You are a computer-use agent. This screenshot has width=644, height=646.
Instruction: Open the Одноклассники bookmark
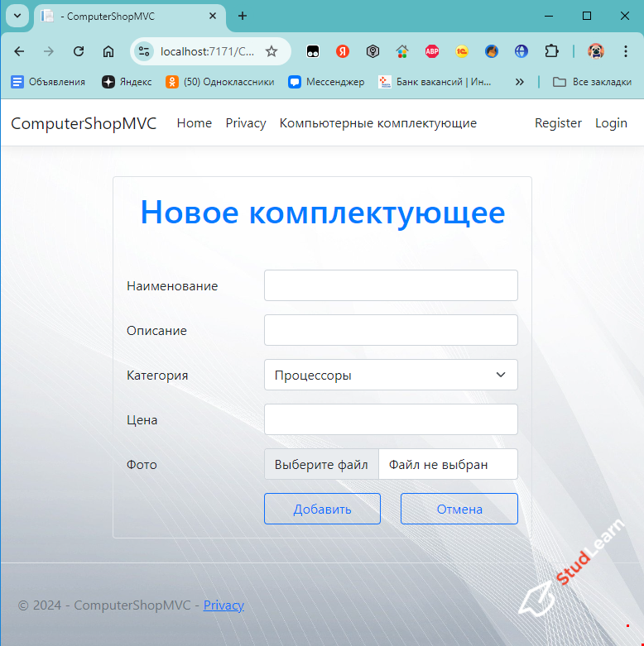[x=219, y=82]
